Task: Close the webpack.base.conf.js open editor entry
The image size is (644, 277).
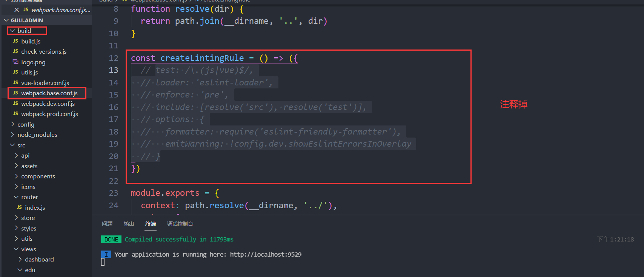Action: (x=17, y=10)
